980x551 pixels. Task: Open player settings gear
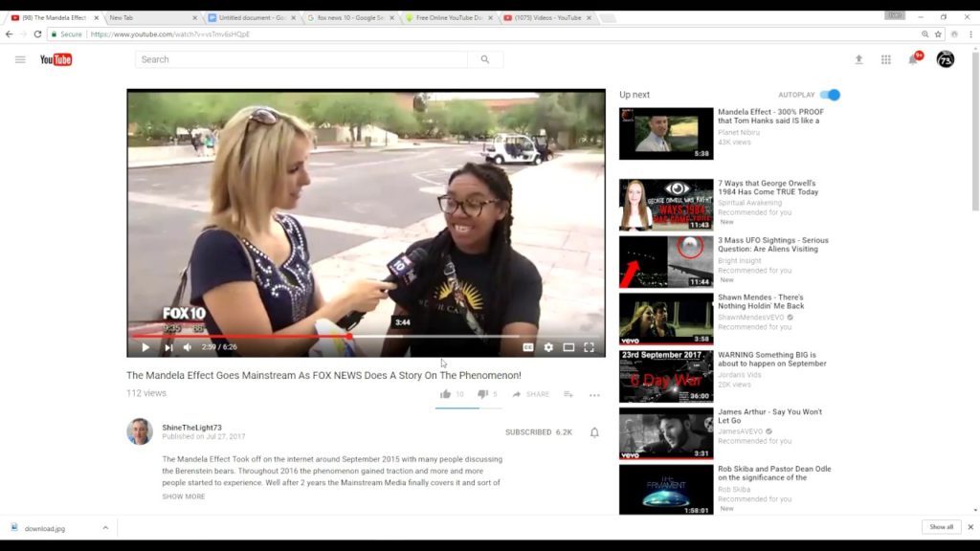click(548, 347)
